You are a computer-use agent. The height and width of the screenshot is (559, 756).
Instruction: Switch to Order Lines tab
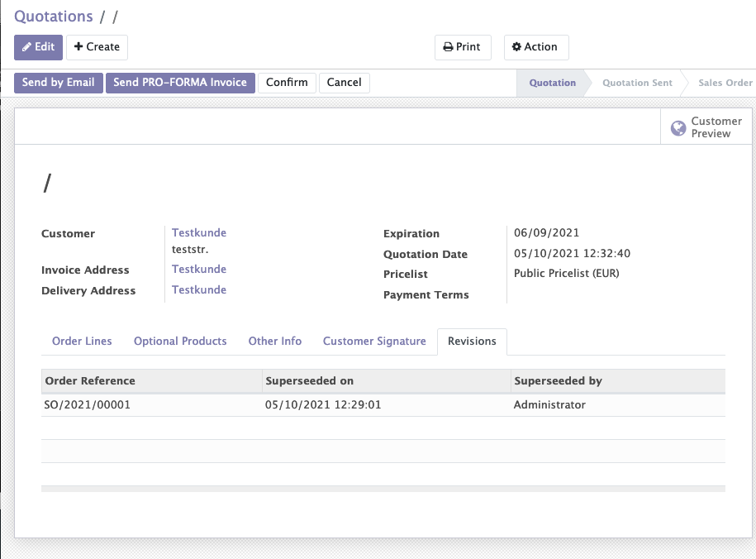coord(82,342)
